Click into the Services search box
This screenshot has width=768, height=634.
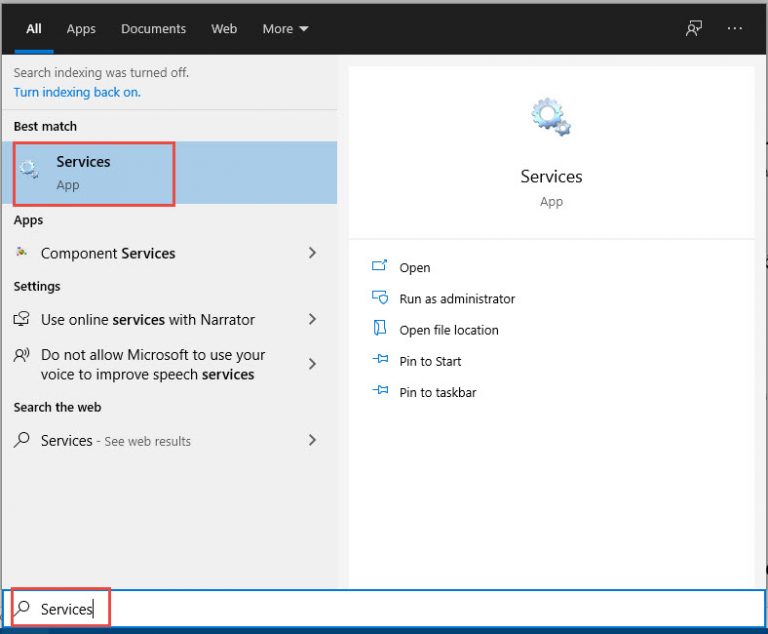click(x=384, y=609)
